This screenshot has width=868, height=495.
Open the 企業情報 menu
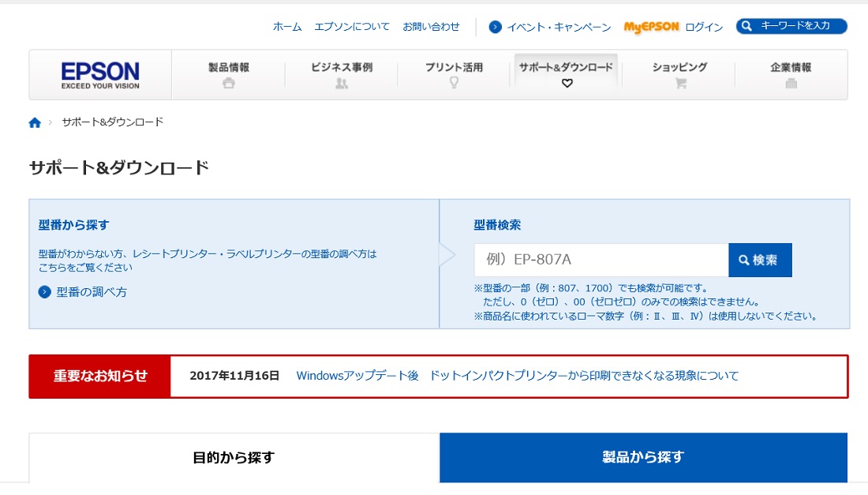click(791, 68)
